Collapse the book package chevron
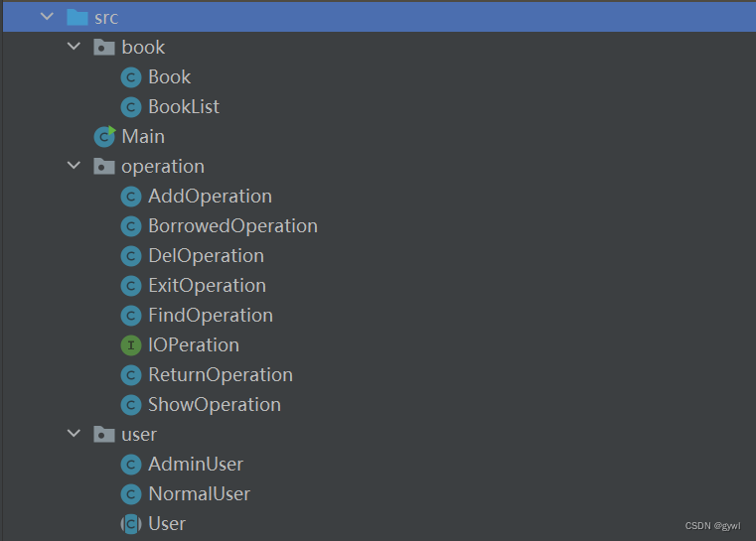The image size is (756, 541). (x=74, y=47)
